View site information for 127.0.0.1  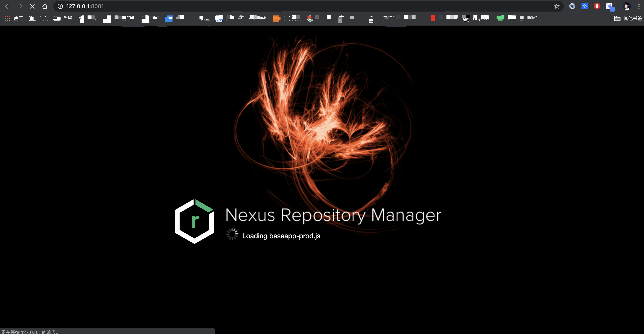(60, 6)
